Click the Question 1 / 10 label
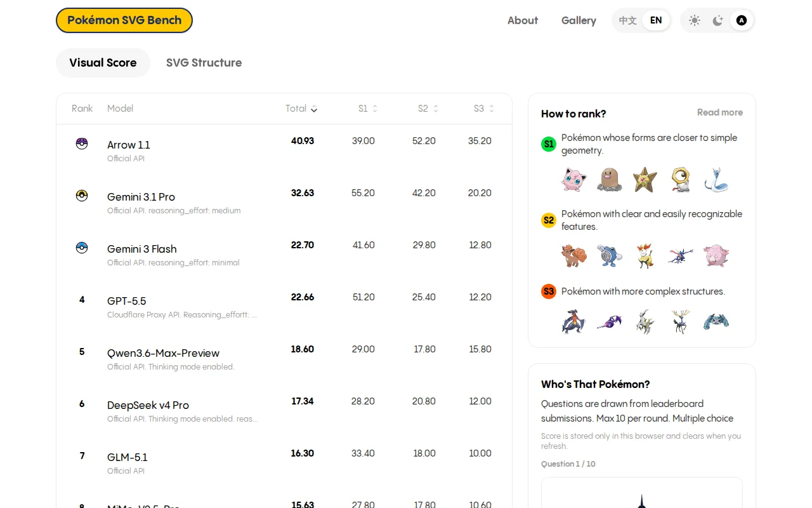The image size is (812, 508). [568, 464]
